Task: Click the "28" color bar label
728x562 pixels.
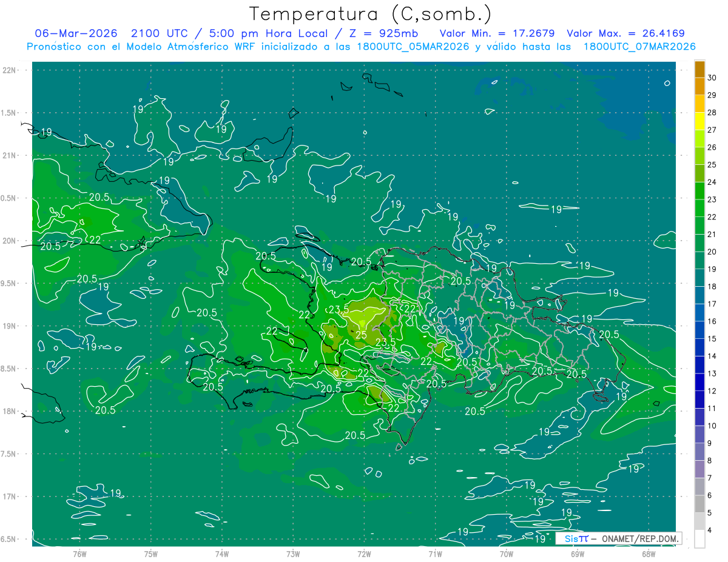Action: click(712, 112)
